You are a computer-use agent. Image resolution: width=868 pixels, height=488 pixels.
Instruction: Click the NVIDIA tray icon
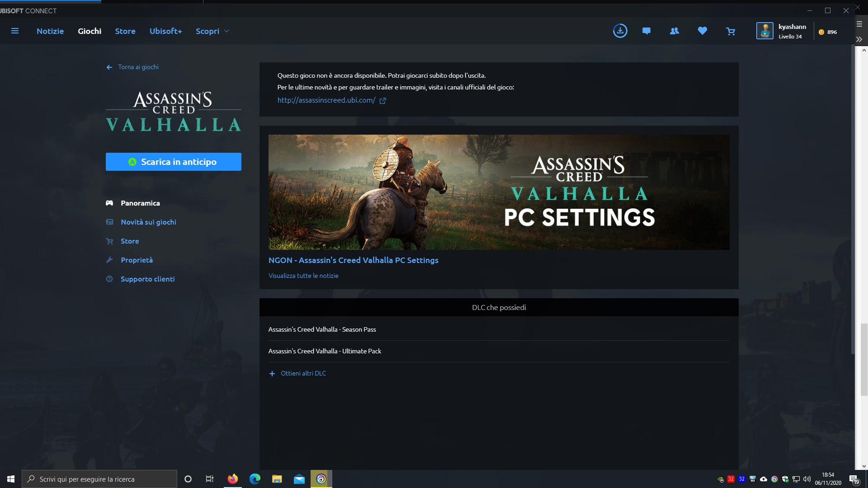(x=720, y=479)
